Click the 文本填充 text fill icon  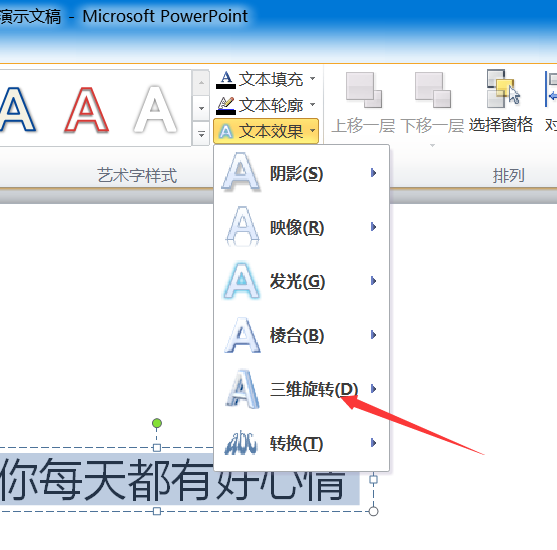tap(226, 80)
